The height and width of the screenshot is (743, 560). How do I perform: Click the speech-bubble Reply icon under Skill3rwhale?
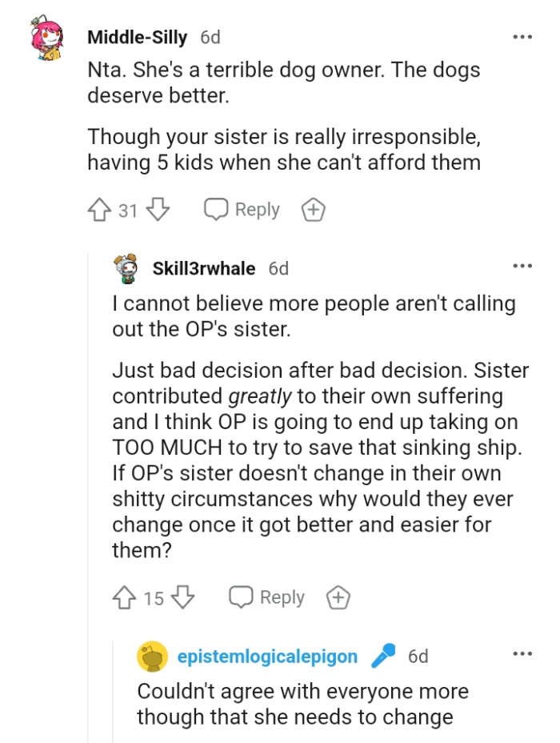241,596
